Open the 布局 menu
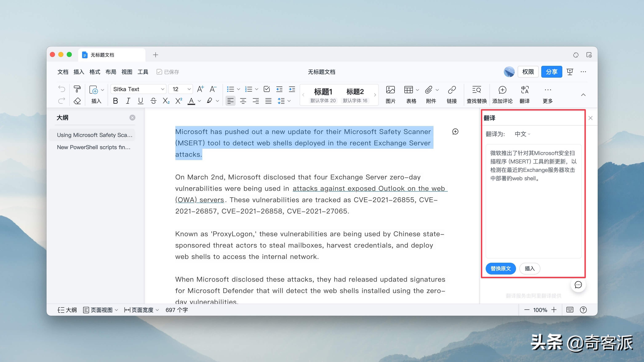The image size is (644, 362). point(111,72)
